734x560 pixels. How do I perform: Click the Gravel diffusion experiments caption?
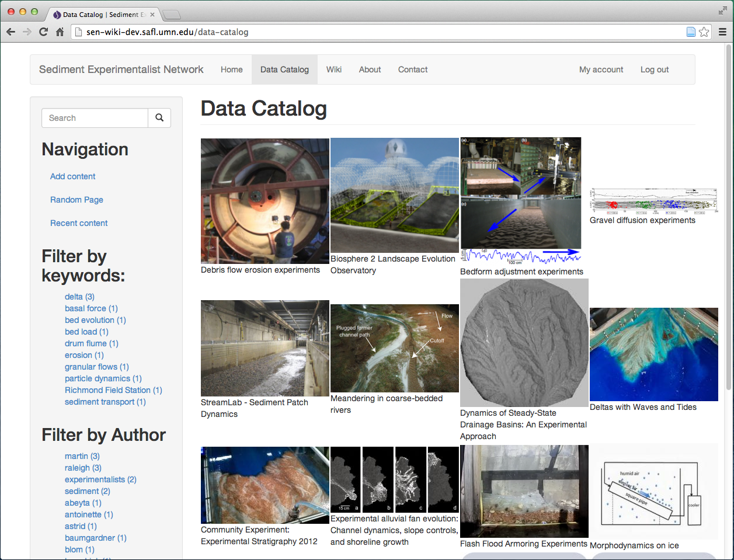(x=642, y=220)
